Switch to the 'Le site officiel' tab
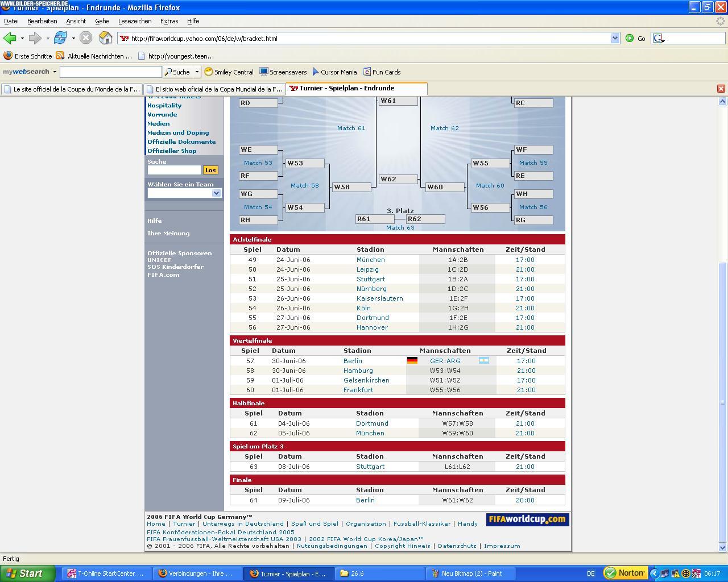 click(x=72, y=89)
